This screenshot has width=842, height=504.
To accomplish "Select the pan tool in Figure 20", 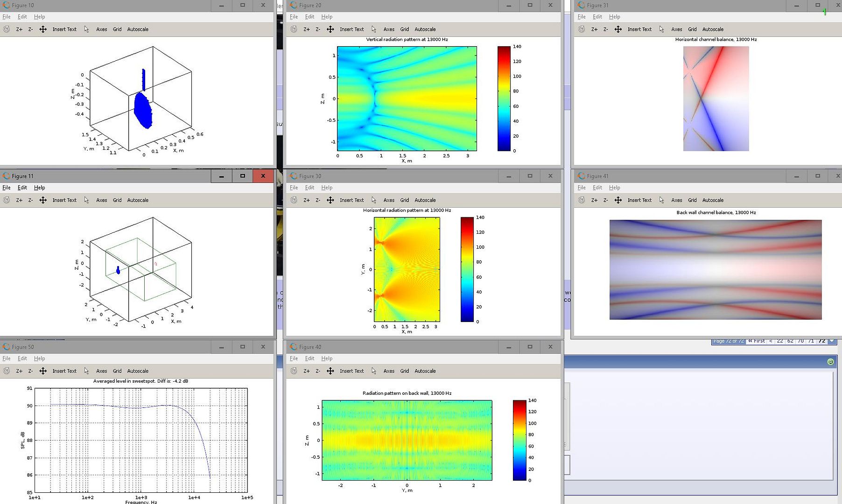I will click(330, 29).
